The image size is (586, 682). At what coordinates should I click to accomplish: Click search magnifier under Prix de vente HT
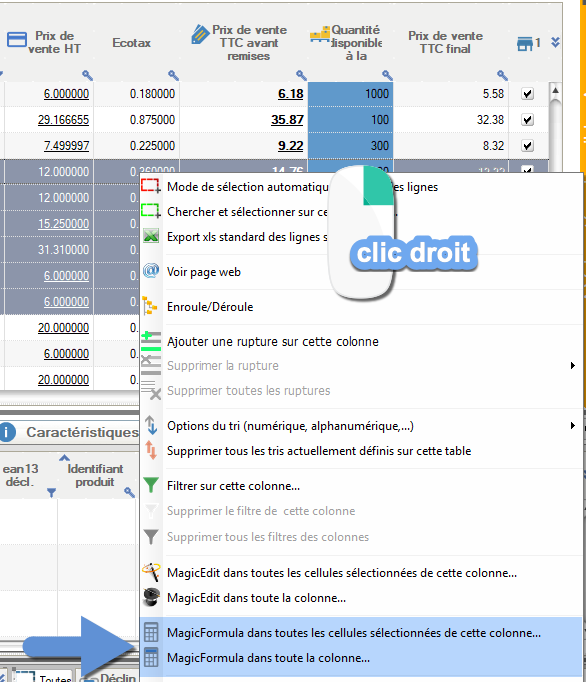point(87,75)
